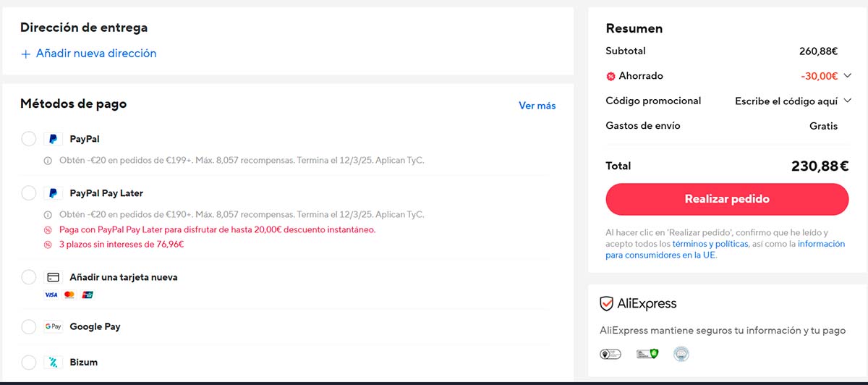Image resolution: width=868 pixels, height=385 pixels.
Task: Select the PayPal Pay Later radio button
Action: click(x=29, y=193)
